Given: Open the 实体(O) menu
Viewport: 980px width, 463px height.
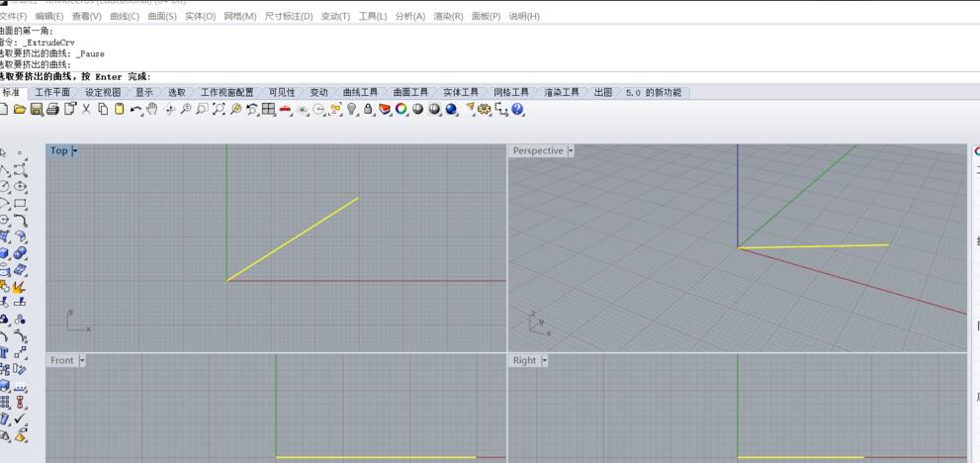Looking at the screenshot, I should [200, 16].
